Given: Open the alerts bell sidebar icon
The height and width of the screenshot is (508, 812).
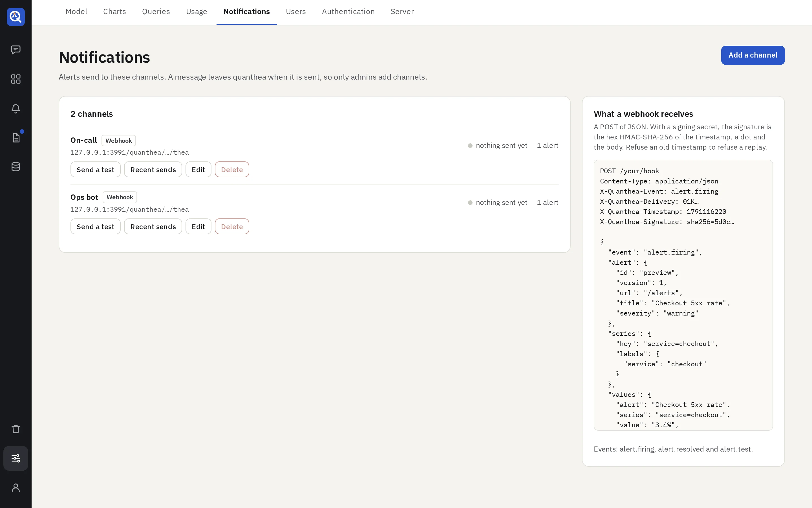Looking at the screenshot, I should coord(16,109).
